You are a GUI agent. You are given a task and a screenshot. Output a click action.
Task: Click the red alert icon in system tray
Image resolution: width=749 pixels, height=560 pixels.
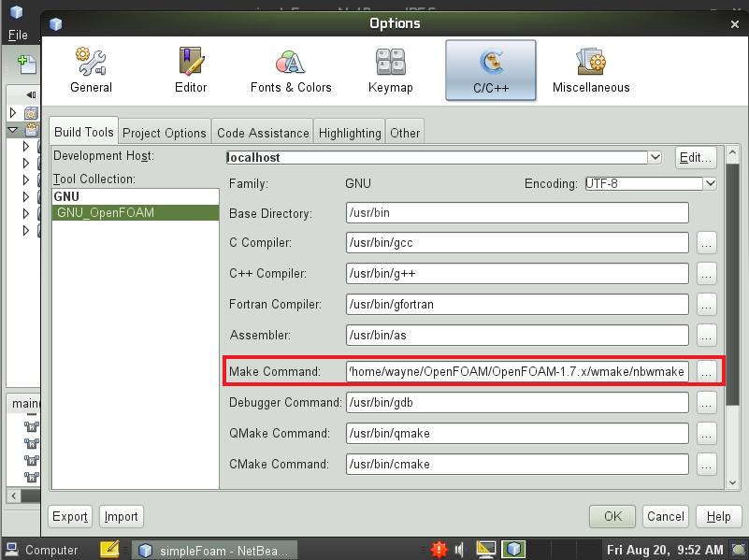click(x=439, y=549)
